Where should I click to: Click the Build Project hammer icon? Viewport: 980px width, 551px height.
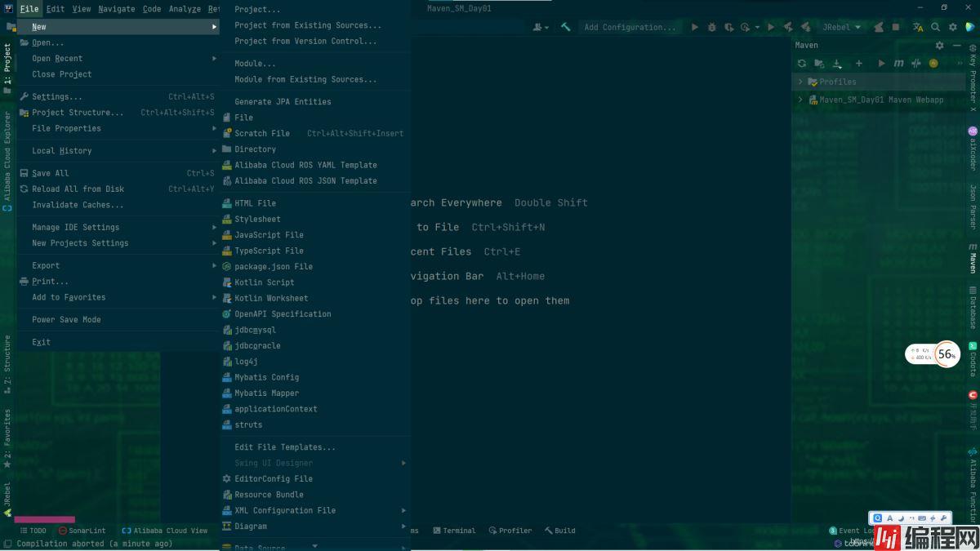tap(565, 27)
